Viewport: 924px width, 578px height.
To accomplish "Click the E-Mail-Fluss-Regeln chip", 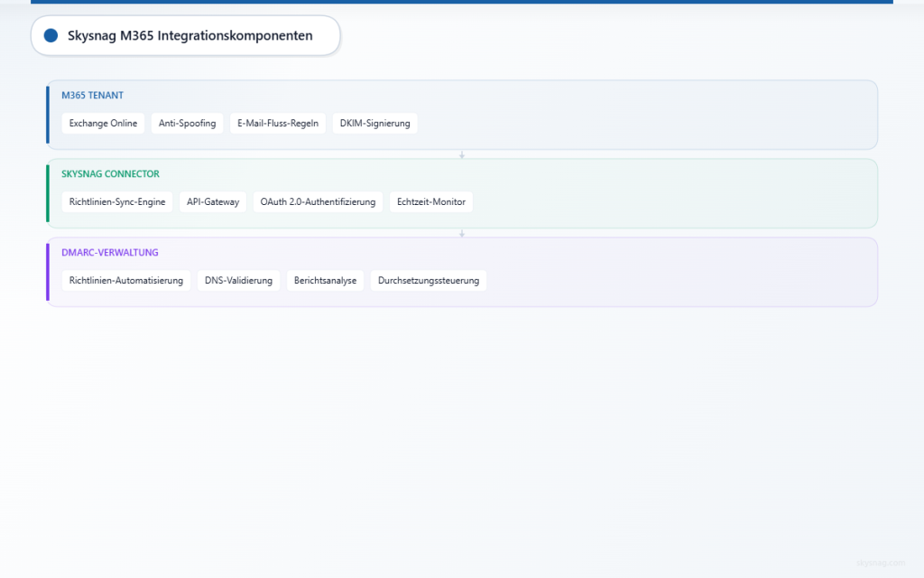I will [x=278, y=123].
